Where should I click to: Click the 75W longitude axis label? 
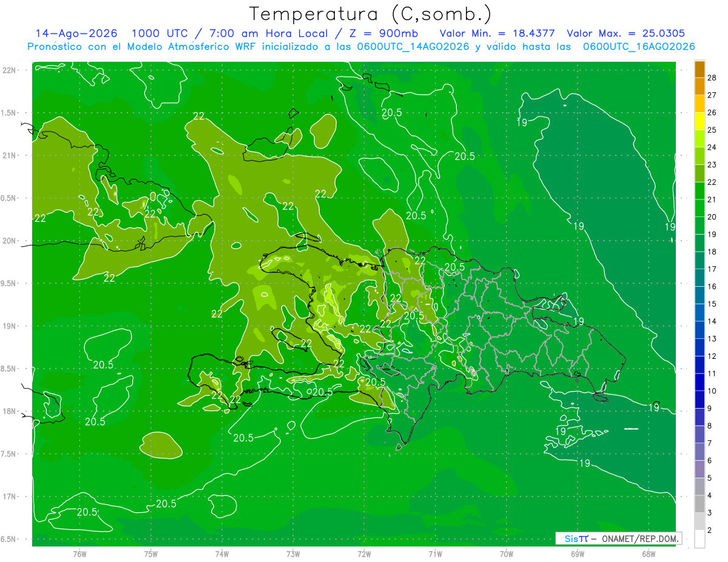[x=151, y=554]
